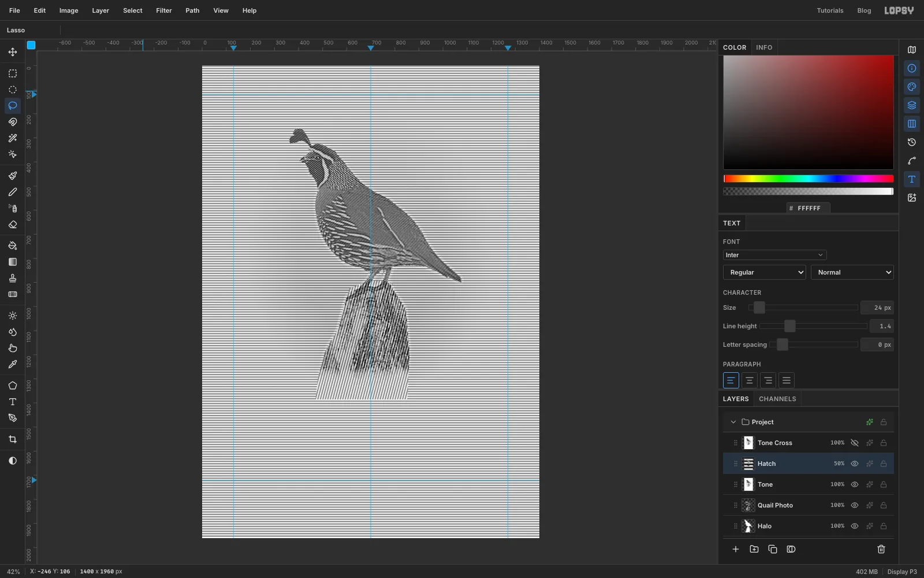
Task: Collapse the Project folder group
Action: point(733,422)
